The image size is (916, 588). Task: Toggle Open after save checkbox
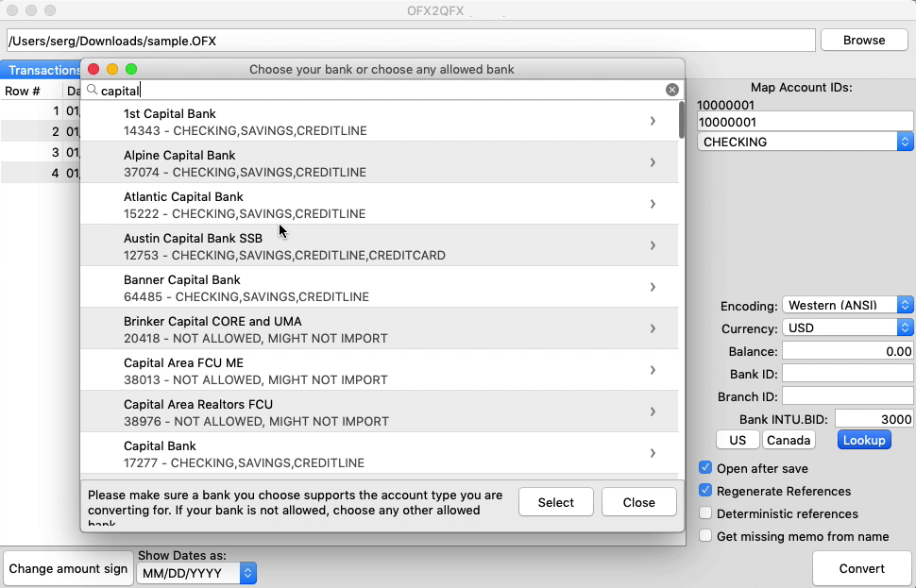click(705, 468)
